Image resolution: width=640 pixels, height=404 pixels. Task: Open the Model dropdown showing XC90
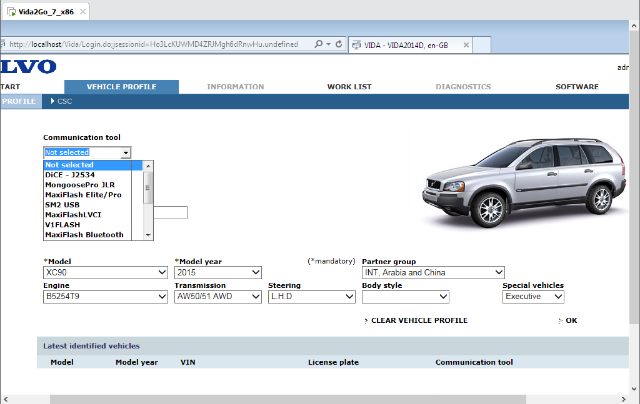[105, 273]
